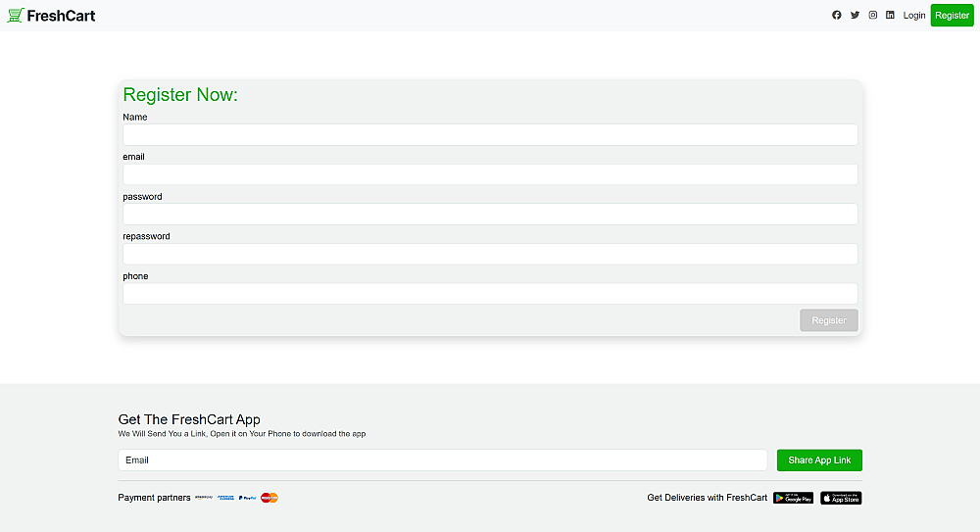Click the 'Get The FreshCart App' heading
980x532 pixels.
point(189,419)
